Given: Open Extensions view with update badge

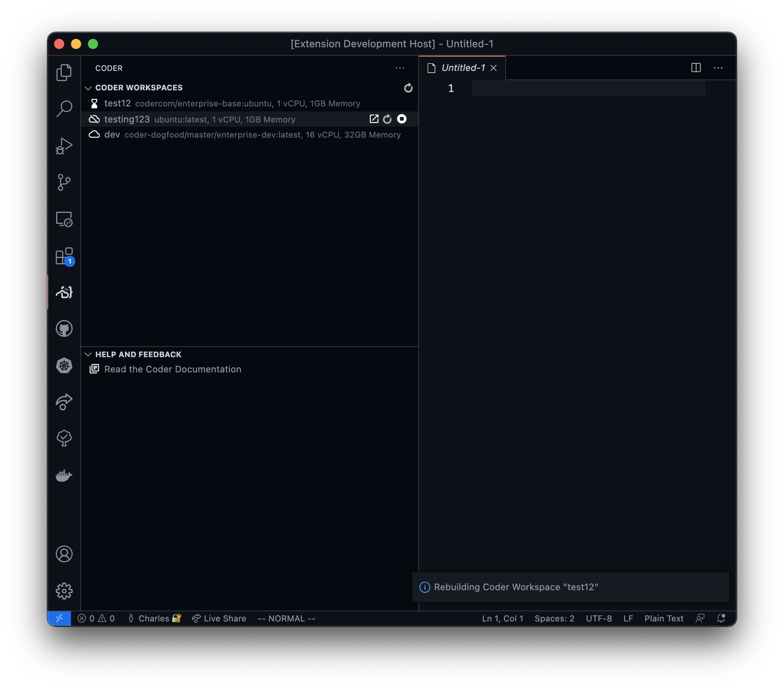Looking at the screenshot, I should pos(64,256).
